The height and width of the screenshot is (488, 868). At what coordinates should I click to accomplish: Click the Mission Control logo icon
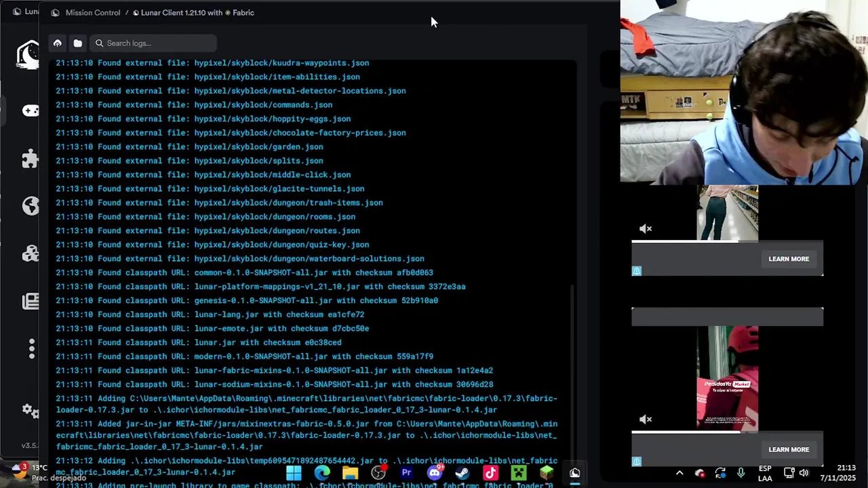(x=55, y=12)
